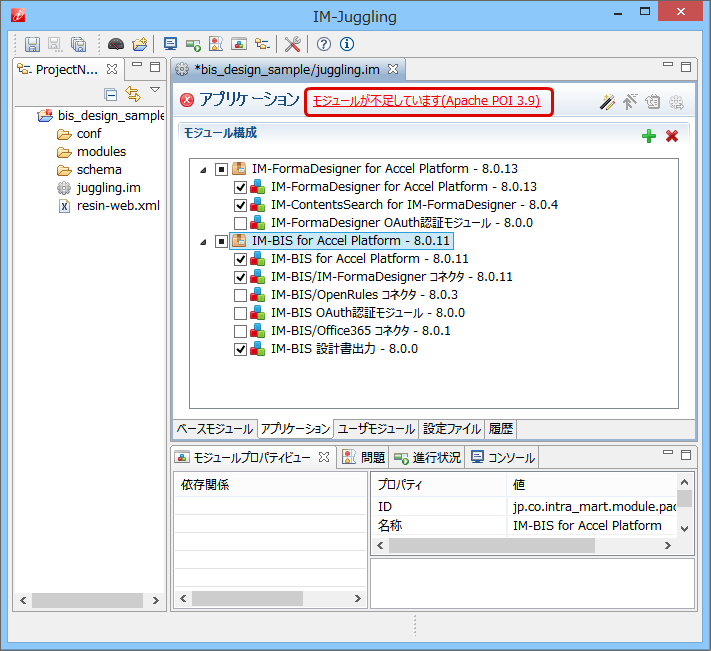Viewport: 711px width, 651px height.
Task: Select the アプリケーション bottom editor tab
Action: coord(295,429)
